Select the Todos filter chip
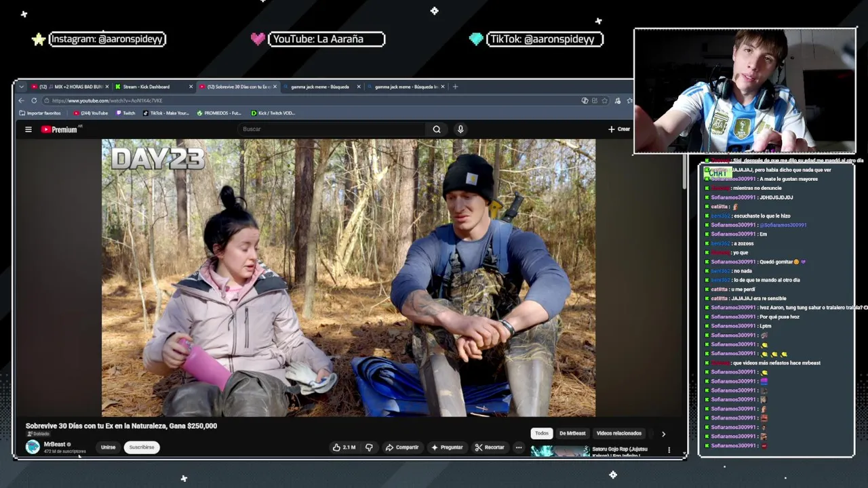Screen dimensions: 868x488 542,433
